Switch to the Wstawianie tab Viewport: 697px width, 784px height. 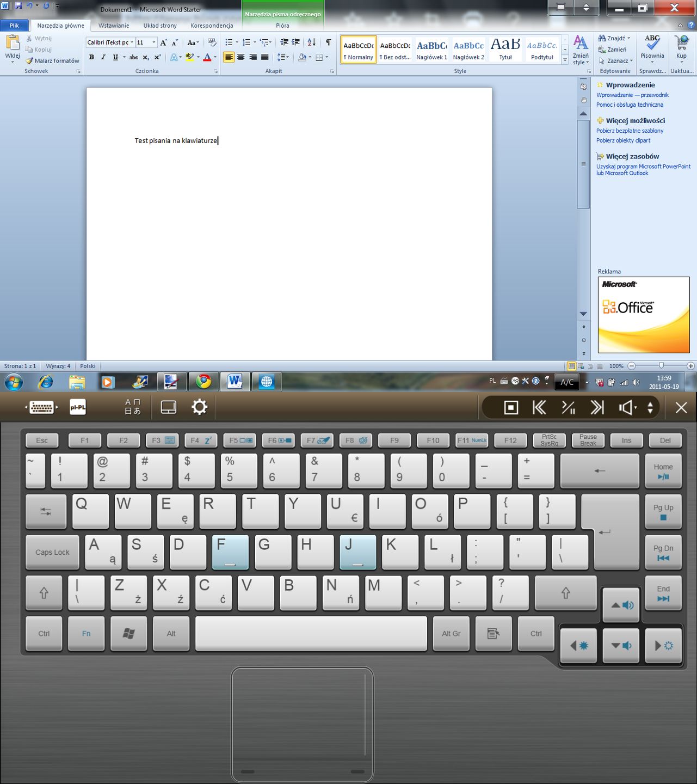tap(114, 26)
